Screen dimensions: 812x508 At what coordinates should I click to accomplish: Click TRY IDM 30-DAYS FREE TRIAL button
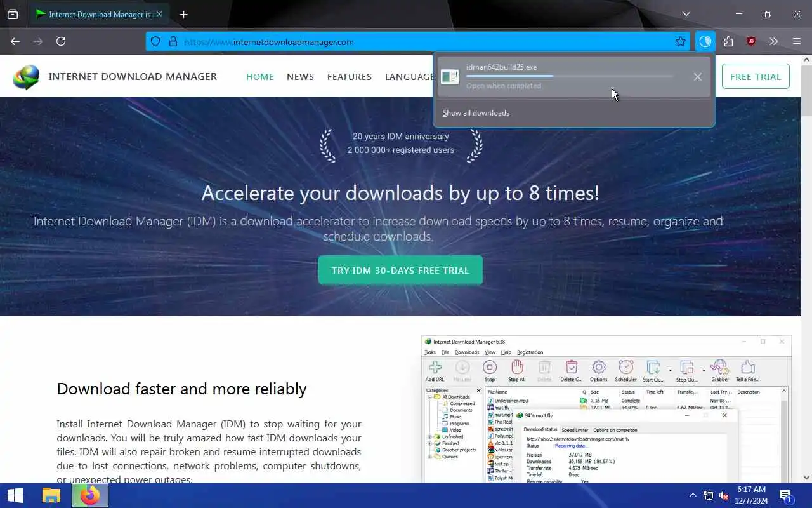coord(400,270)
